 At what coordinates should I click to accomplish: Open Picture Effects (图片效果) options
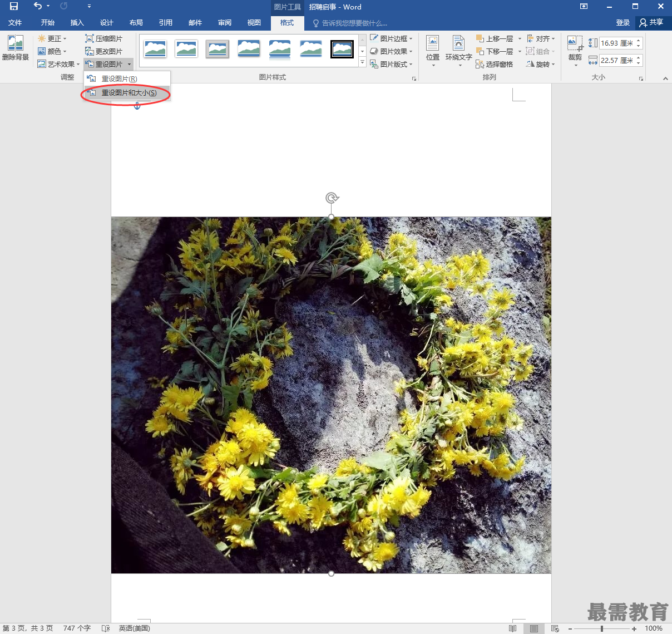click(x=392, y=51)
